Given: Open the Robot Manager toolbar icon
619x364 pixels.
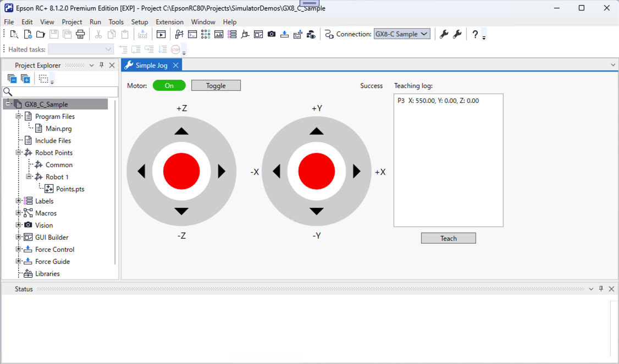Looking at the screenshot, I should 179,34.
